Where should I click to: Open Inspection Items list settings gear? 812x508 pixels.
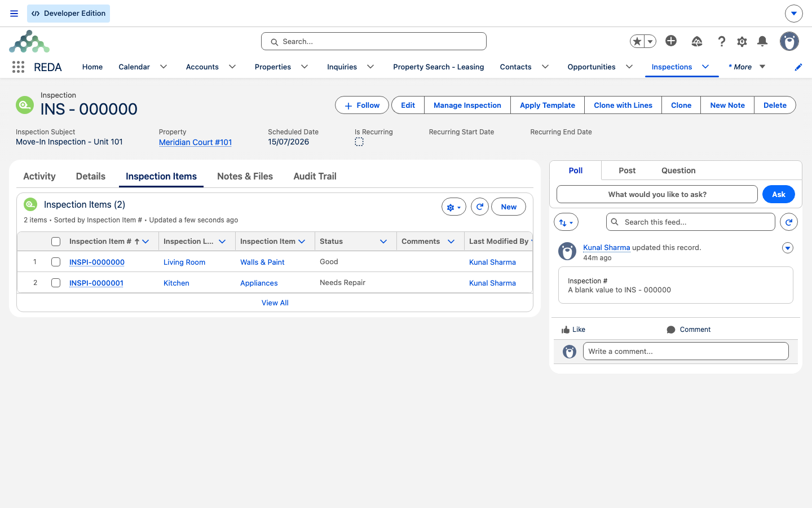453,207
